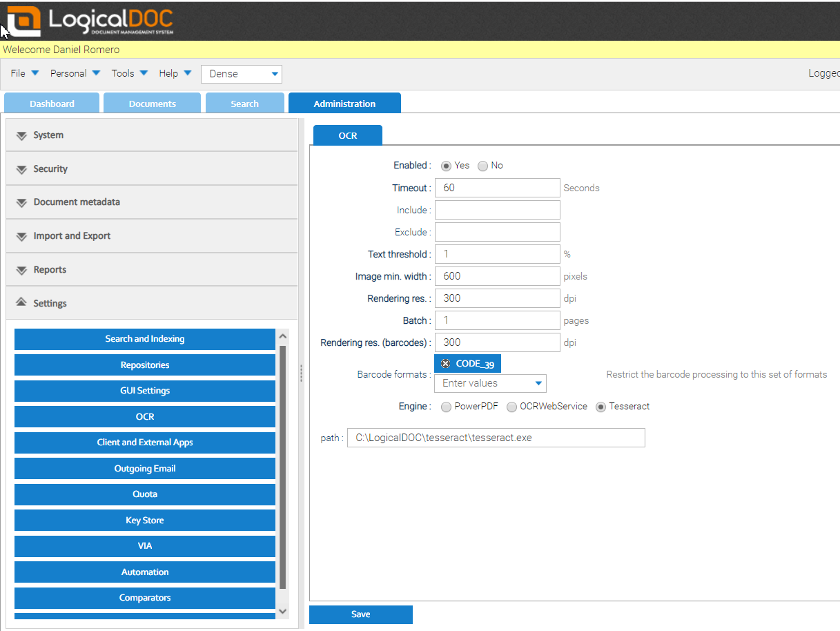Switch to the Dashboard tab
840x631 pixels.
pos(51,103)
